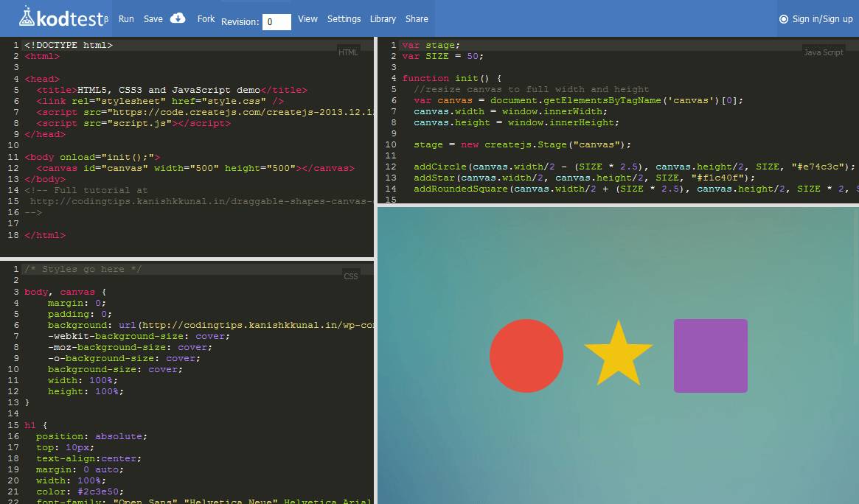Click the 'body, canvas {' selector line

(65, 292)
